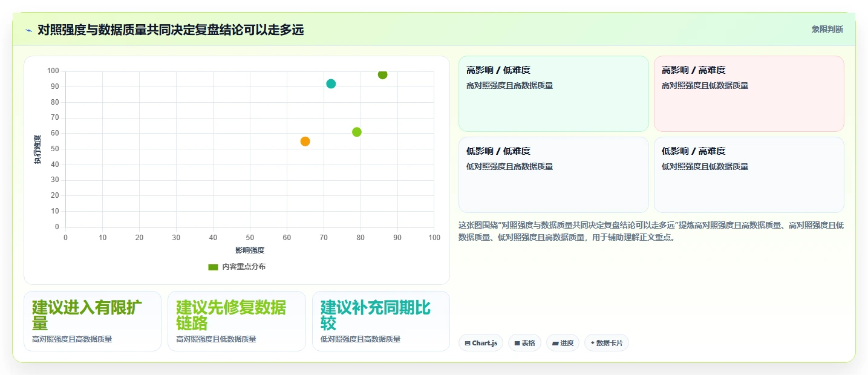Click the paragraph beginning 这张图围绕
The height and width of the screenshot is (375, 868).
click(651, 231)
